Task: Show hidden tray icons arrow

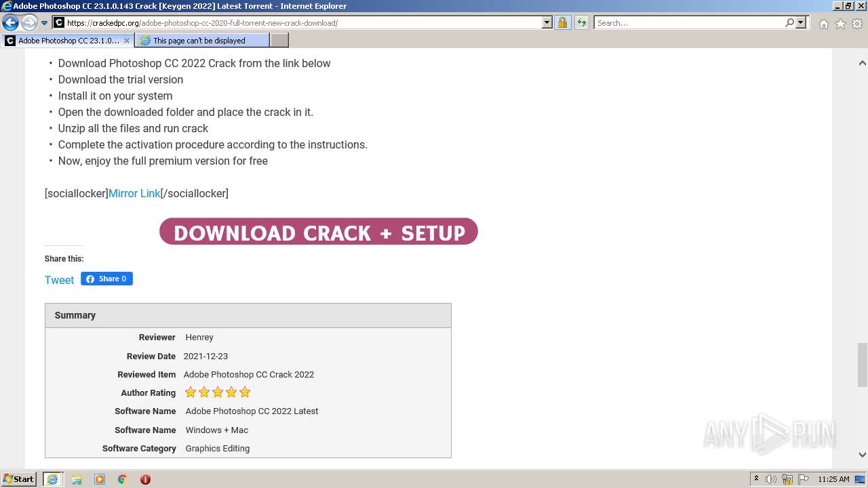Action: (x=756, y=479)
